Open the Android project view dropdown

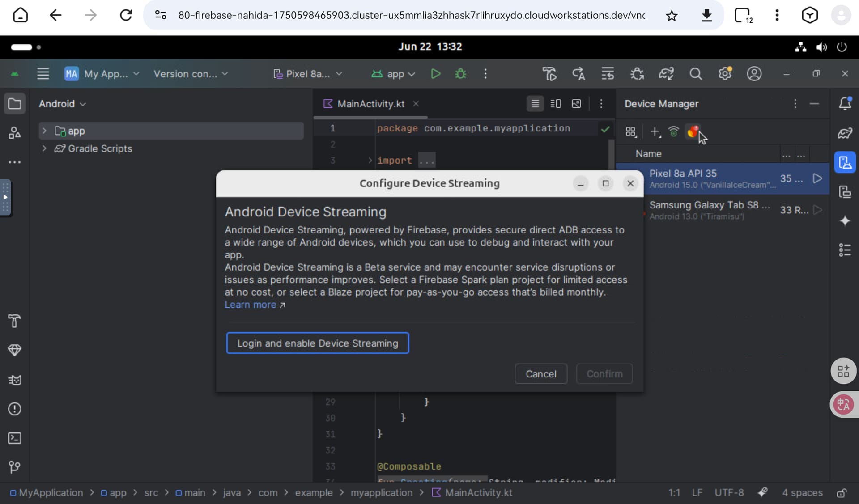pos(62,104)
